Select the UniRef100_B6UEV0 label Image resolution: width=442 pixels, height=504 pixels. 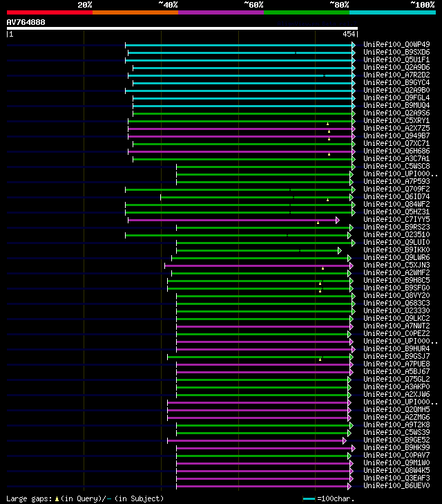[396, 485]
